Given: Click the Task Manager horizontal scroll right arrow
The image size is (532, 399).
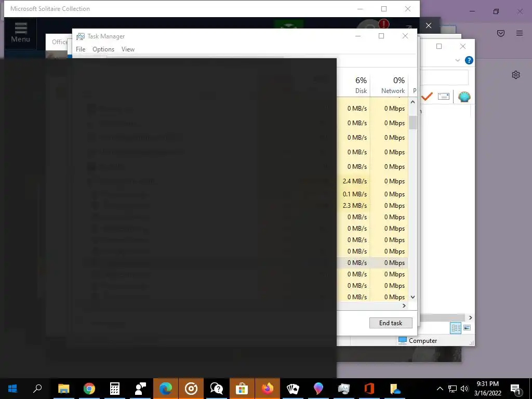Looking at the screenshot, I should (x=404, y=305).
